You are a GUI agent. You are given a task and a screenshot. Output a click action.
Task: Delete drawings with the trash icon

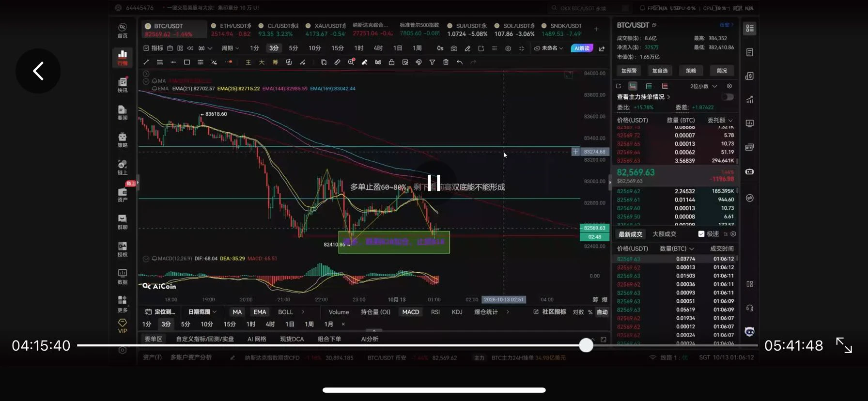[x=446, y=62]
